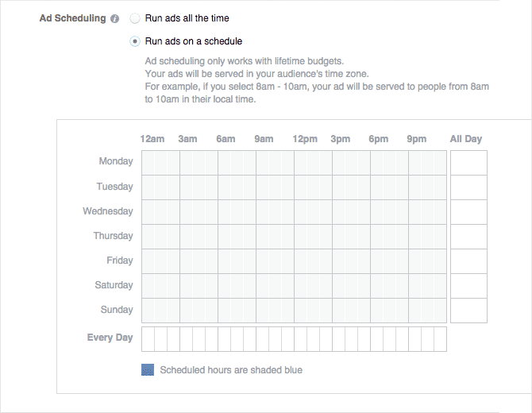Image resolution: width=532 pixels, height=413 pixels.
Task: Toggle All Day box for Sunday
Action: tap(469, 311)
